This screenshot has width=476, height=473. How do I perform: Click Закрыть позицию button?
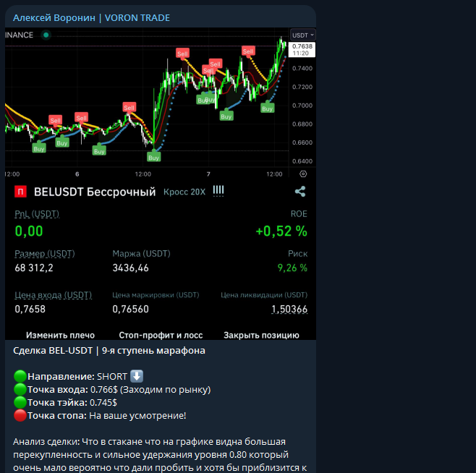click(x=261, y=335)
